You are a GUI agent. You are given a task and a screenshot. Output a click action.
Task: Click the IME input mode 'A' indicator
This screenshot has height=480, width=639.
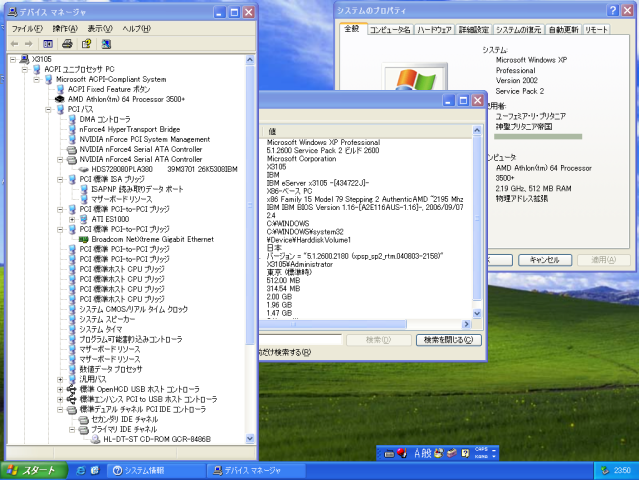[417, 453]
